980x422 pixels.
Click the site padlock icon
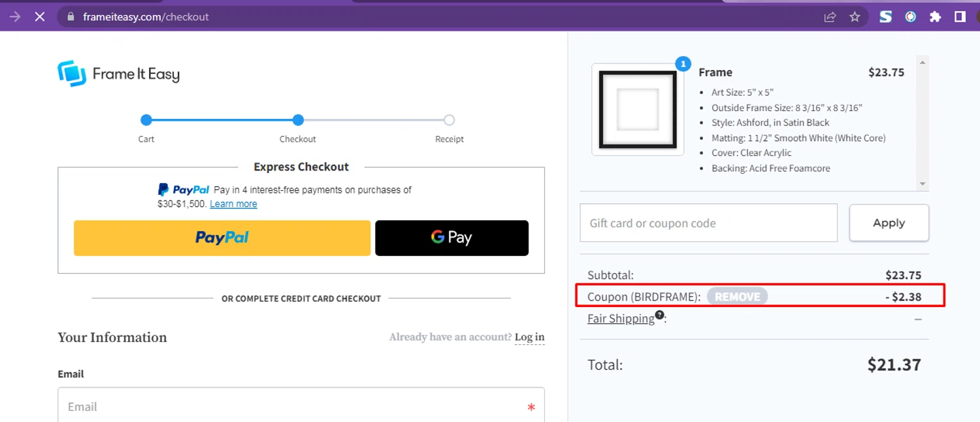[71, 17]
